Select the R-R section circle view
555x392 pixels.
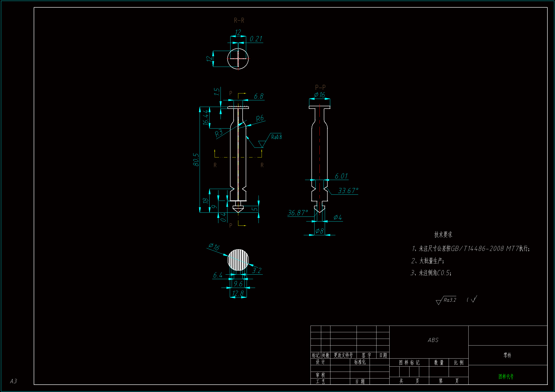pos(238,59)
